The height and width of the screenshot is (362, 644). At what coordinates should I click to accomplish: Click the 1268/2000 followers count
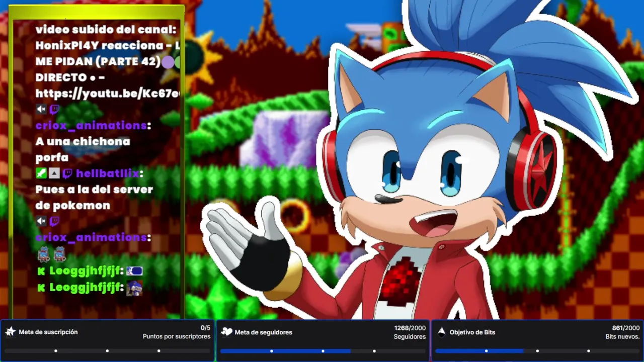pyautogui.click(x=410, y=328)
